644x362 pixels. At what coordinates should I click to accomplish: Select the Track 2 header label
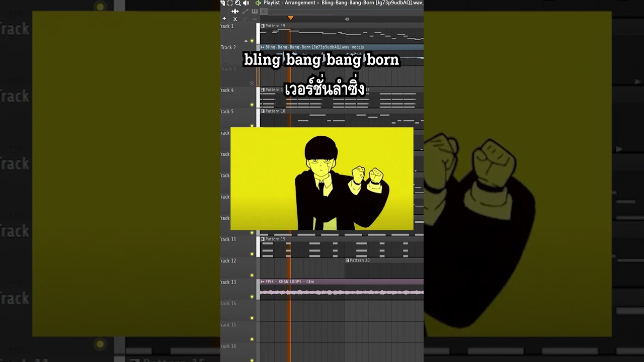coord(228,47)
